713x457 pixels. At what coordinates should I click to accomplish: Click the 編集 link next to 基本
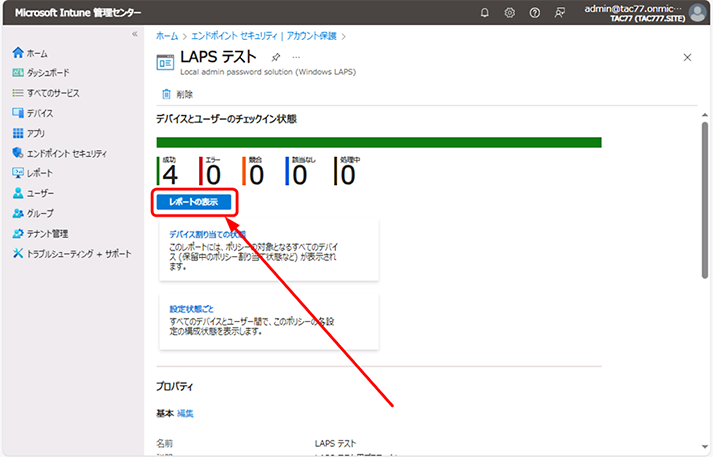(x=185, y=413)
